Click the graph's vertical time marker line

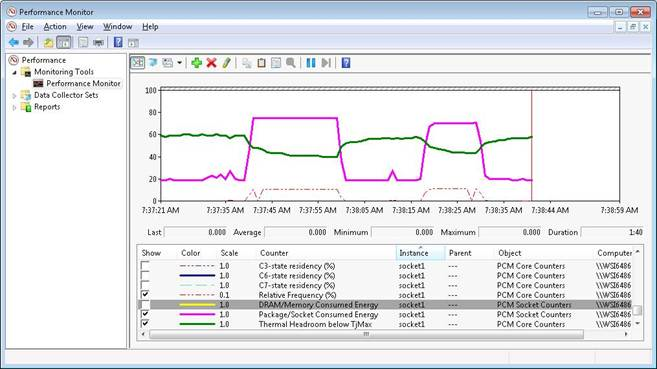point(532,146)
